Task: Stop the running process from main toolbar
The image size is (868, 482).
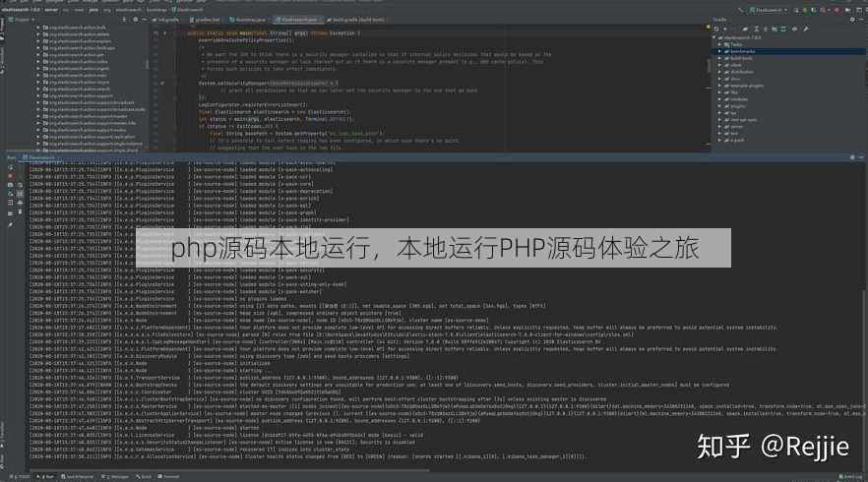Action: tap(837, 10)
